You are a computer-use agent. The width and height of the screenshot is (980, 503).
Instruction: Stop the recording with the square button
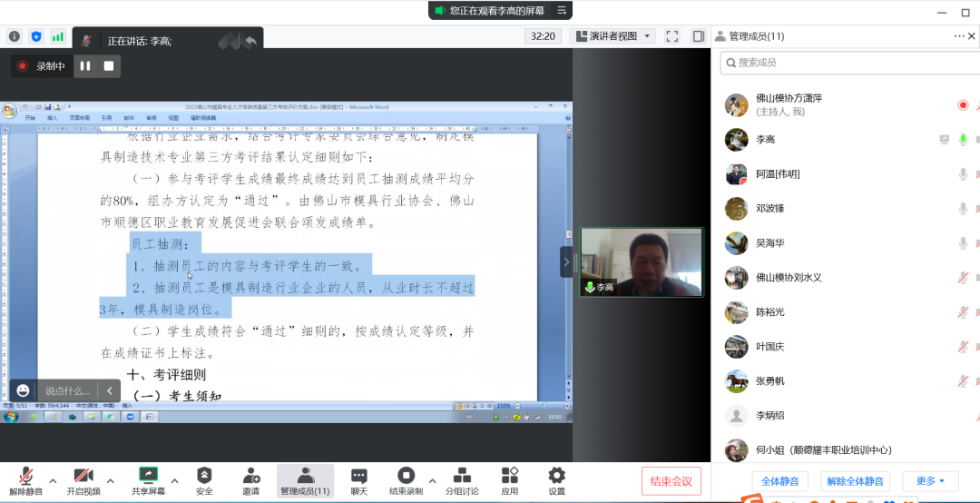point(109,66)
